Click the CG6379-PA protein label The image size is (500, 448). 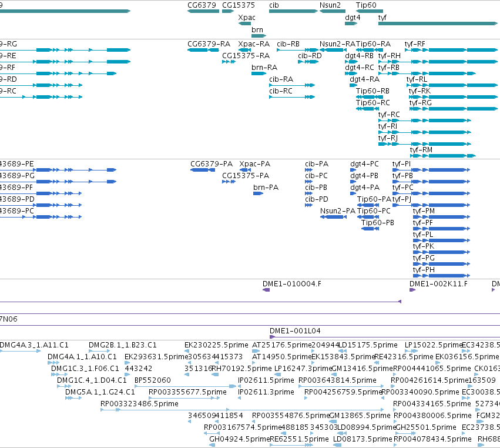pyautogui.click(x=212, y=164)
